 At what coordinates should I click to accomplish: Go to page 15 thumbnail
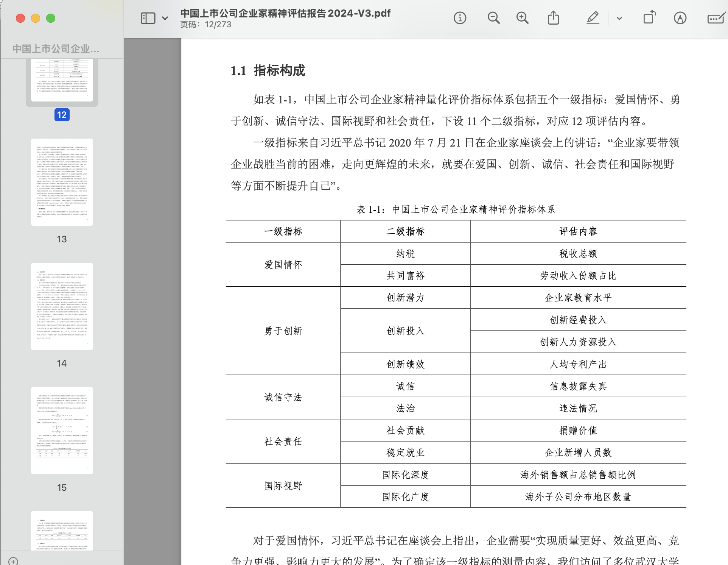pos(62,431)
